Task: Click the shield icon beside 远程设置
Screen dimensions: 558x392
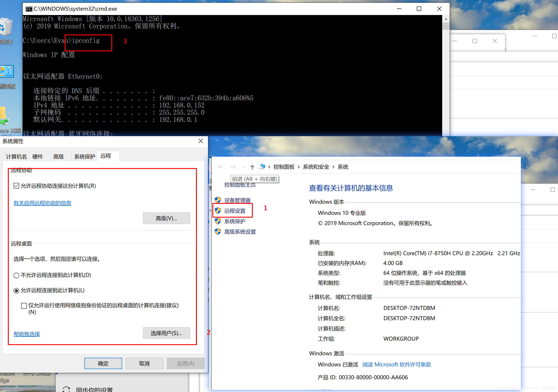Action: point(218,211)
